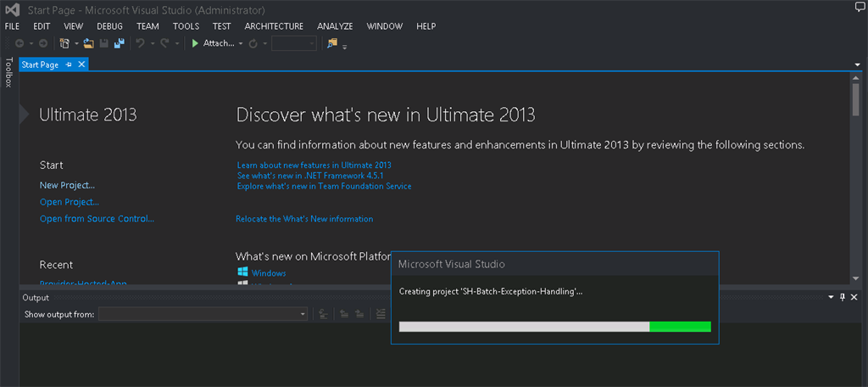This screenshot has width=868, height=387.
Task: Open the empty toolbar combo box
Action: 294,43
